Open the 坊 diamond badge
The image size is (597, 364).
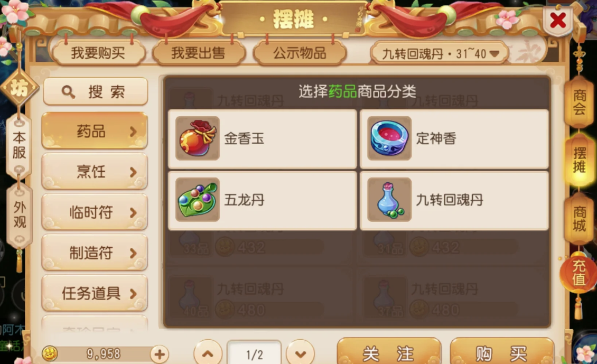(19, 88)
